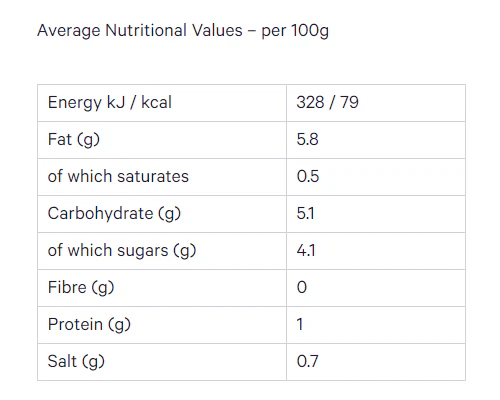This screenshot has width=500, height=400.
Task: Click the 0.5 saturates value
Action: (x=308, y=176)
